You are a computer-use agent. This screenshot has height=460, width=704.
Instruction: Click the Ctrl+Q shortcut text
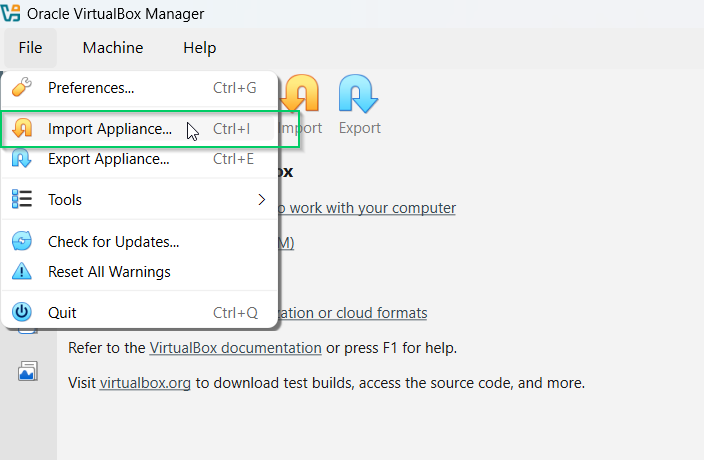235,313
